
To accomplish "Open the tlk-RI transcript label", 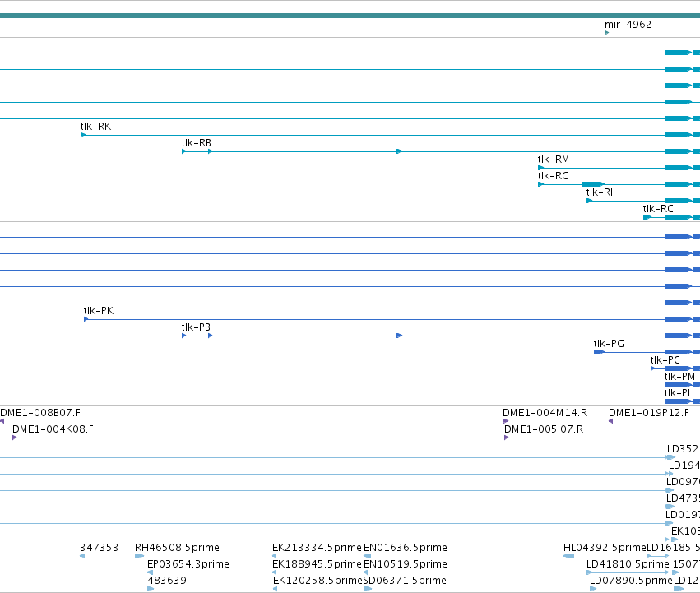I will coord(599,192).
